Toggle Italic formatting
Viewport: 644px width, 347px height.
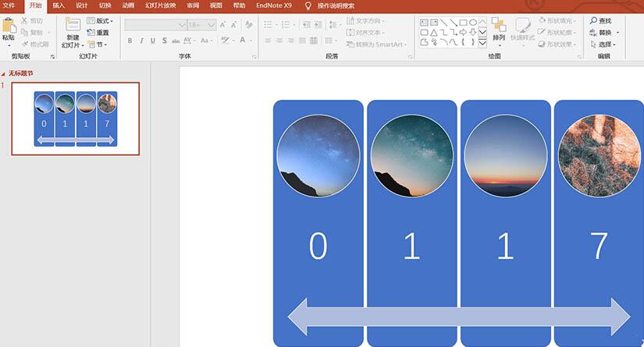[x=141, y=41]
